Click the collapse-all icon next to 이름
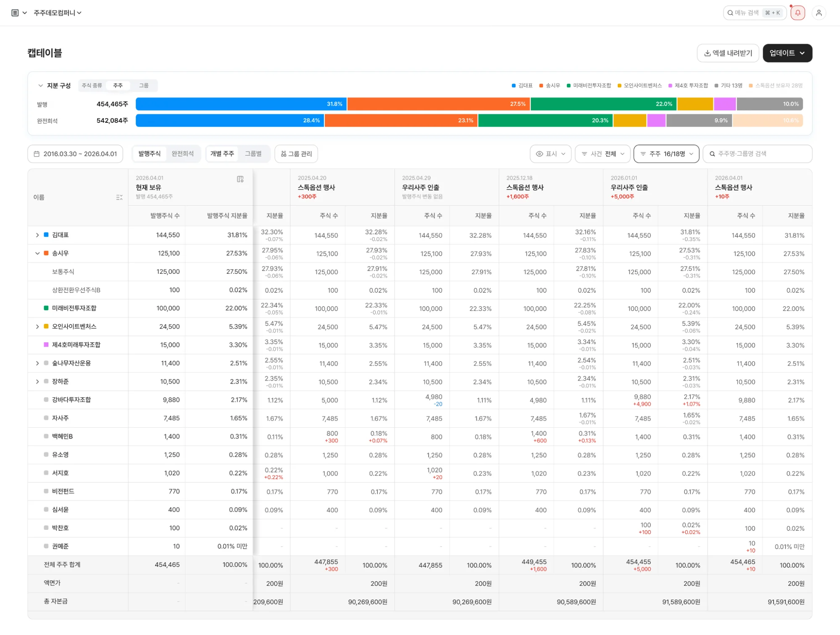The width and height of the screenshot is (840, 635). click(x=119, y=197)
